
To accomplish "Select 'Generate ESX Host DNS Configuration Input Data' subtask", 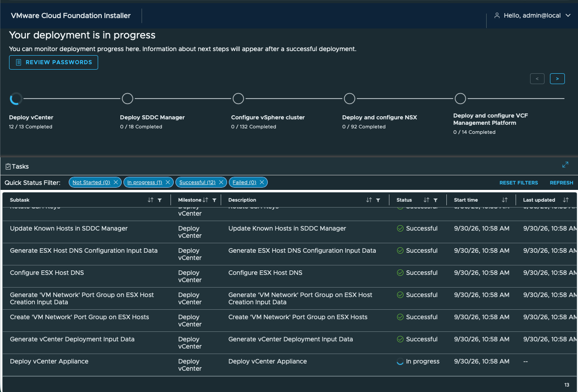I will (84, 250).
